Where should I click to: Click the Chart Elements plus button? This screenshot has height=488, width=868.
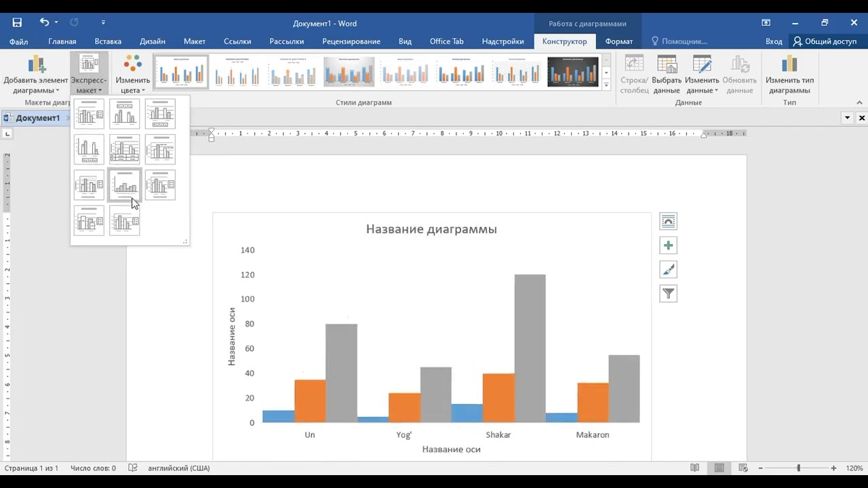pyautogui.click(x=668, y=245)
